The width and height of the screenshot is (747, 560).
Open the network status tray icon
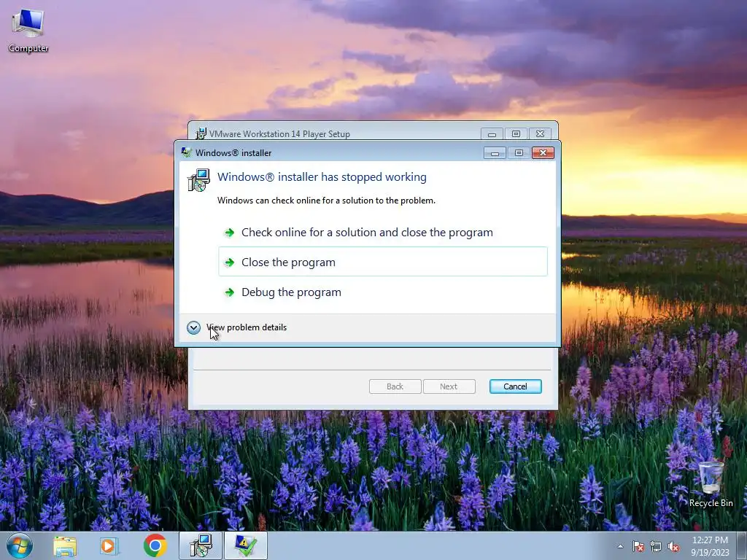(656, 546)
